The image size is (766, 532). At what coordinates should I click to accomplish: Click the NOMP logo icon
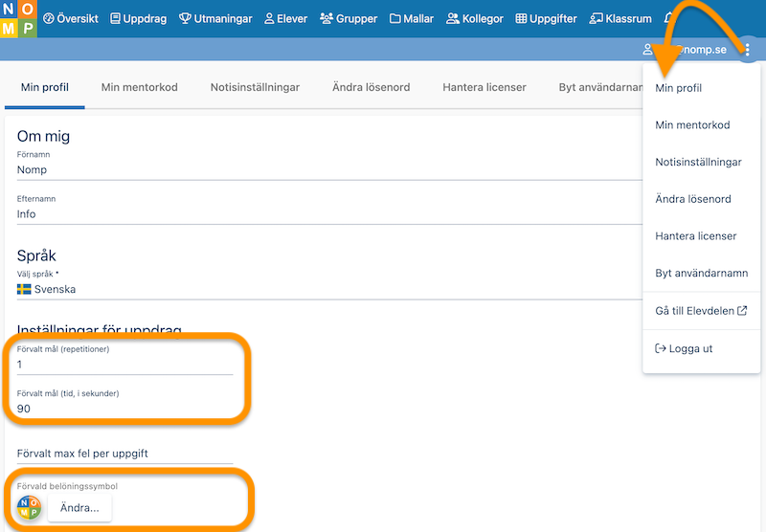(18, 18)
